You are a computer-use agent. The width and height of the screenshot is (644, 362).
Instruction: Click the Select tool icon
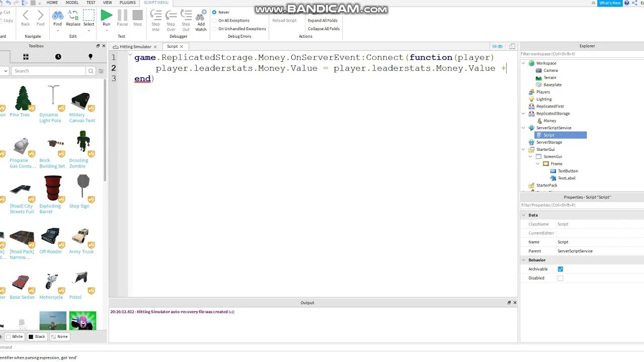coord(89,15)
